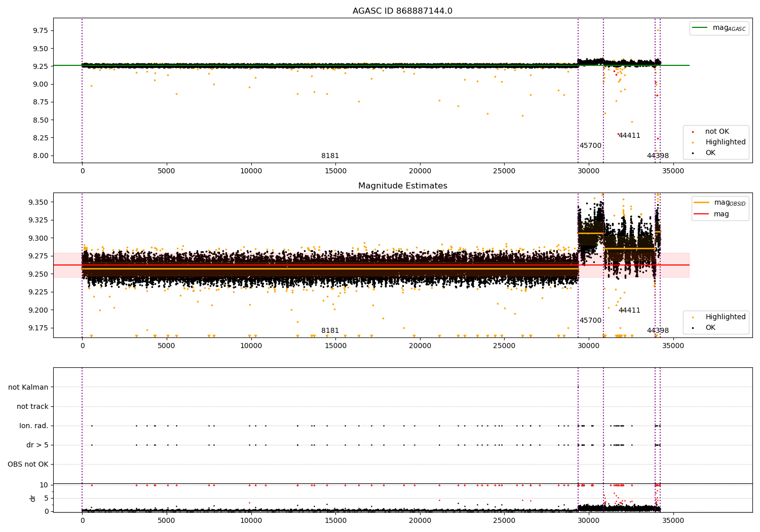The width and height of the screenshot is (760, 532).
Task: Click the 35000 x-axis tick in top plot
Action: [673, 171]
